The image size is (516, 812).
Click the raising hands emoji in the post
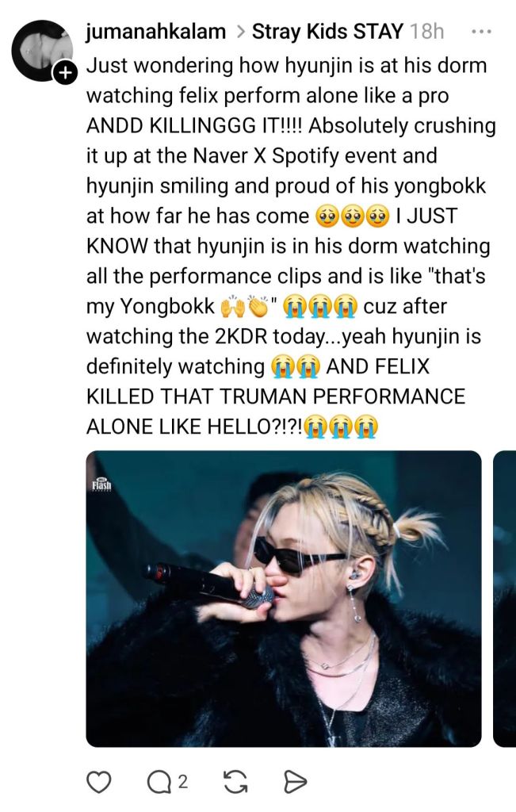coord(232,307)
